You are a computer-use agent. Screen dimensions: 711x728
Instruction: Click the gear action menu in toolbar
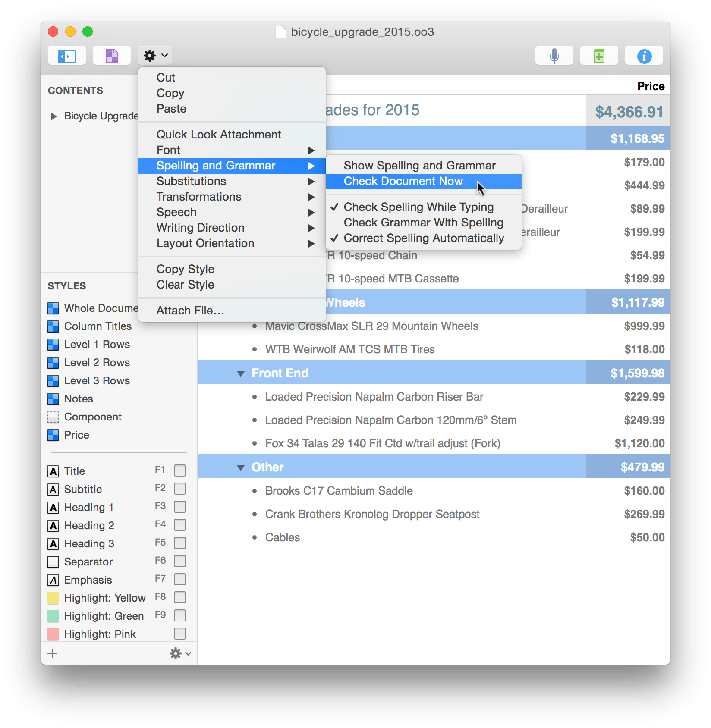coord(155,56)
